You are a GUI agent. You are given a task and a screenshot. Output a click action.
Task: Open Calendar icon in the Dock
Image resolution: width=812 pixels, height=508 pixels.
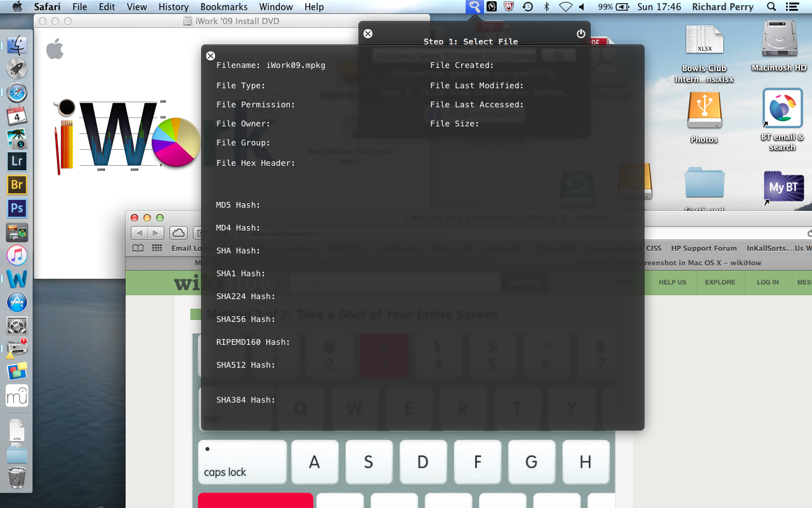click(16, 116)
